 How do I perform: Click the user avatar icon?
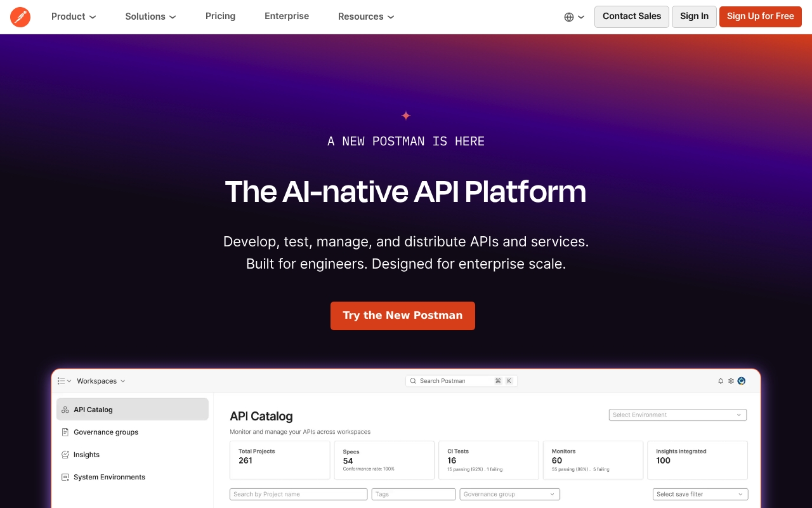coord(742,381)
